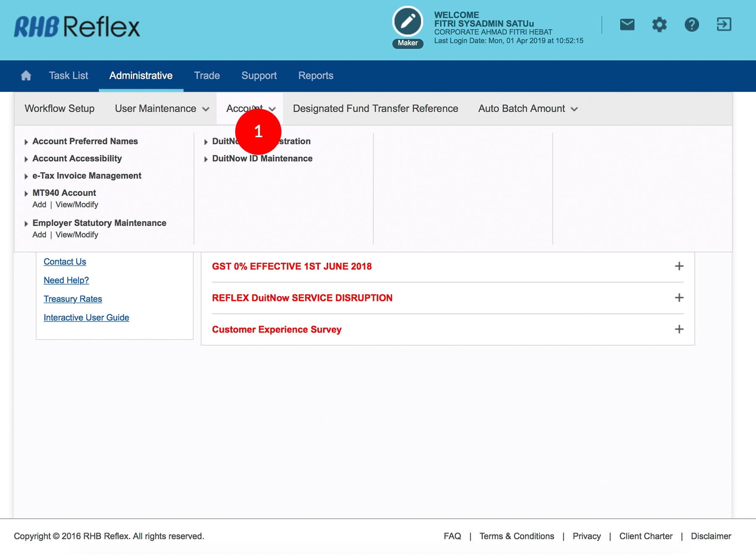Click the question mark help icon
The width and height of the screenshot is (756, 554).
coord(691,25)
